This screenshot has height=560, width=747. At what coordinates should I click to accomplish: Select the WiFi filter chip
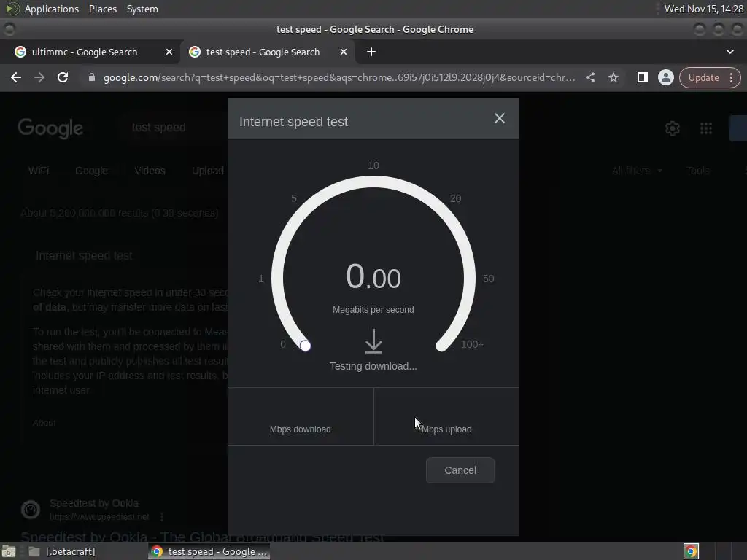(x=39, y=171)
